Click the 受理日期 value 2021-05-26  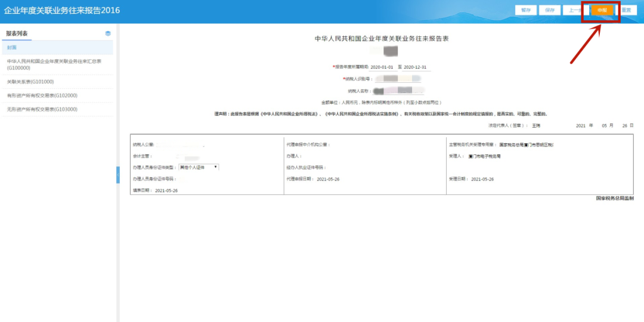[x=482, y=179]
